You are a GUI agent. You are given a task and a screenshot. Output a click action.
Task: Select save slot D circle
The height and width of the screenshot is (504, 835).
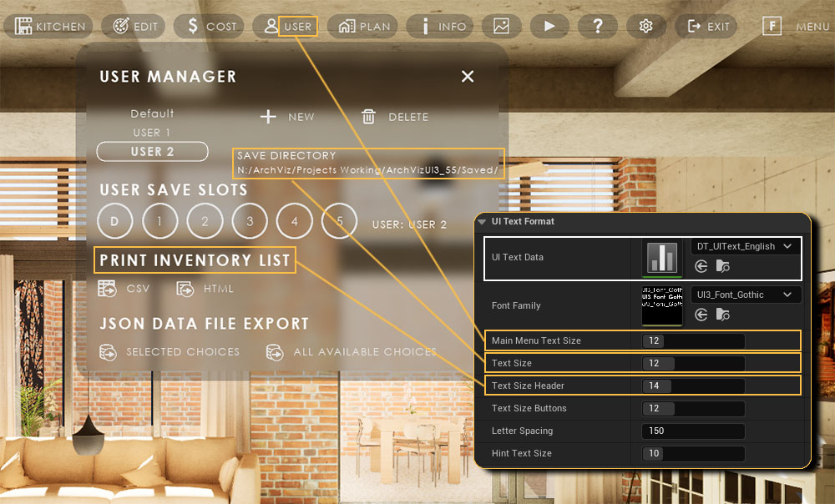click(x=115, y=222)
